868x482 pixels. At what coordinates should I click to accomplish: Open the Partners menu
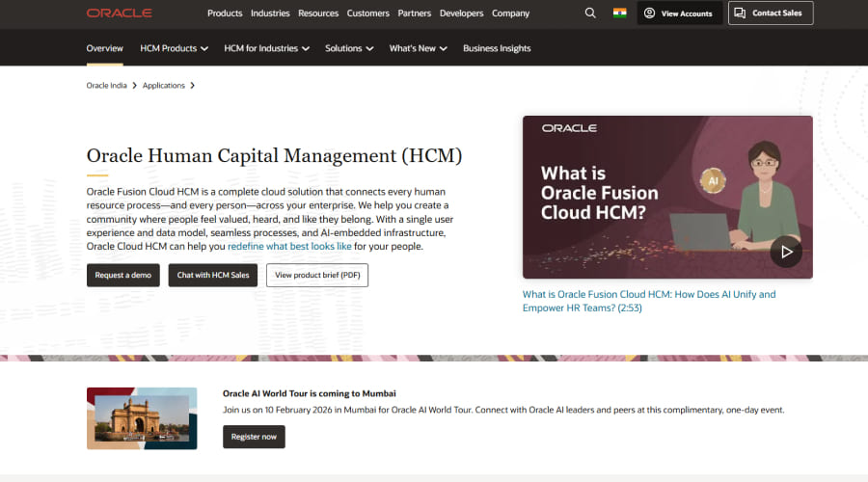pos(414,13)
